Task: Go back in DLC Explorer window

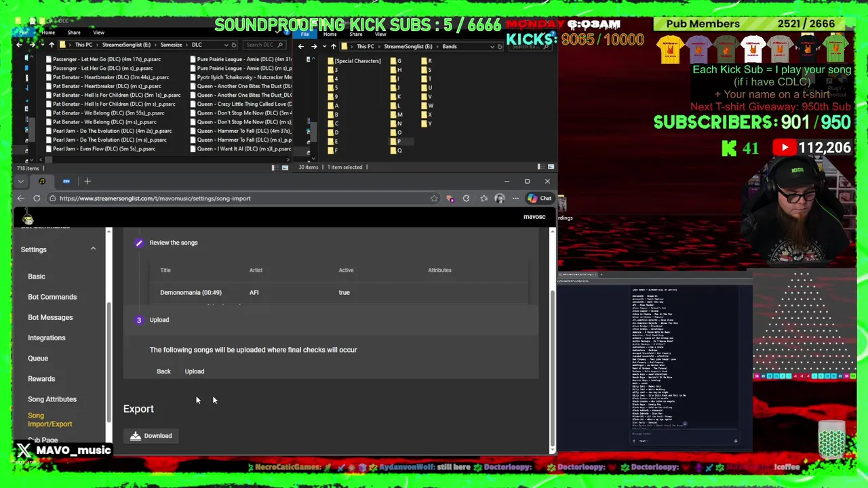Action: [x=19, y=45]
